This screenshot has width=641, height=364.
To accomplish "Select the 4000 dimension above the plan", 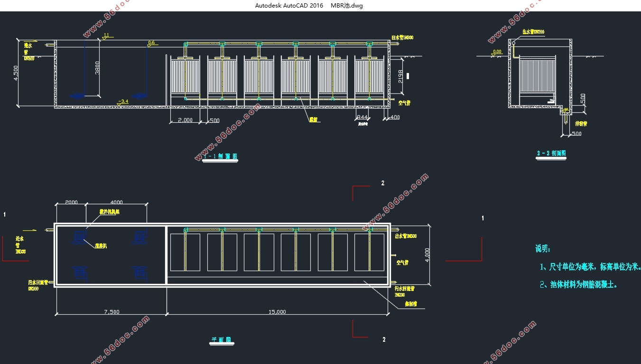I will coord(116,202).
